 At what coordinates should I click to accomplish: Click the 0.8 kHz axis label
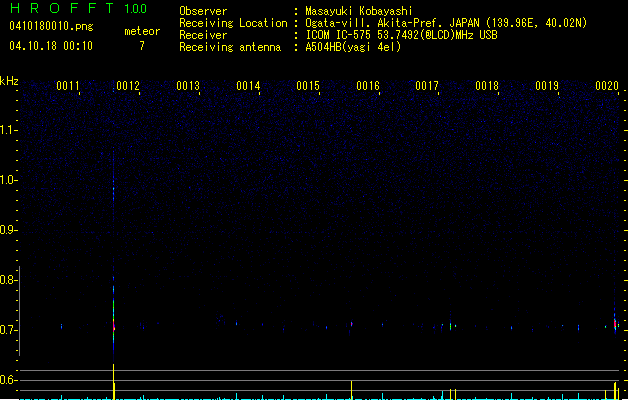[x=8, y=280]
